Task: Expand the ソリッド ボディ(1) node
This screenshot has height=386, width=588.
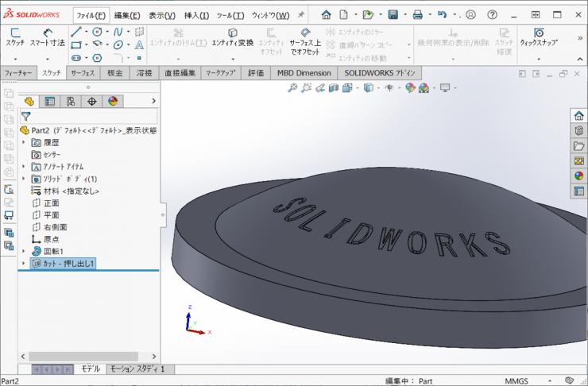Action: (24, 179)
